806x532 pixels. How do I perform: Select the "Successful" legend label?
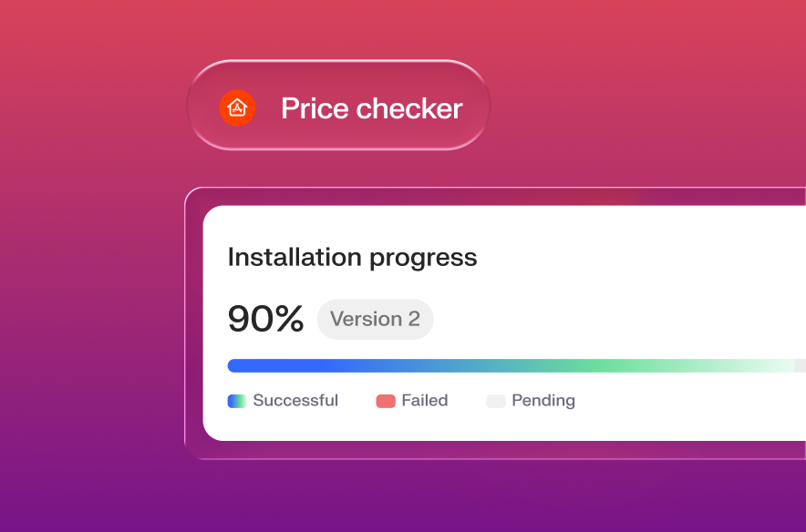295,401
